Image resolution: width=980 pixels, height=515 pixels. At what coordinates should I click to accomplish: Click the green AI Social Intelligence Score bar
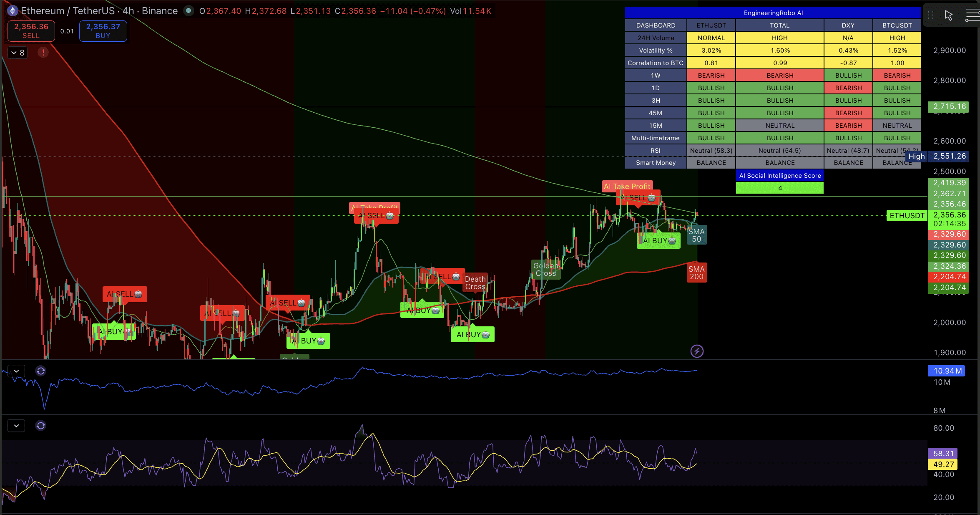pyautogui.click(x=779, y=188)
